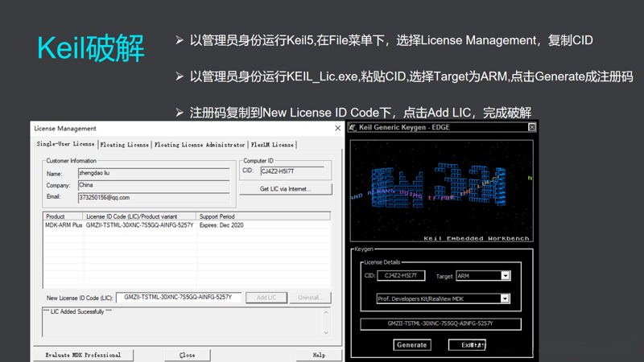Screen dimensions: 644x362
Task: Click the Help button
Action: pyautogui.click(x=319, y=355)
